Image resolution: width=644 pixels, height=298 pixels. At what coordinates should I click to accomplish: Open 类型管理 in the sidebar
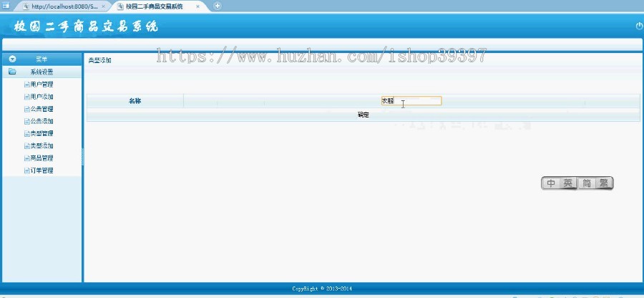(x=42, y=133)
